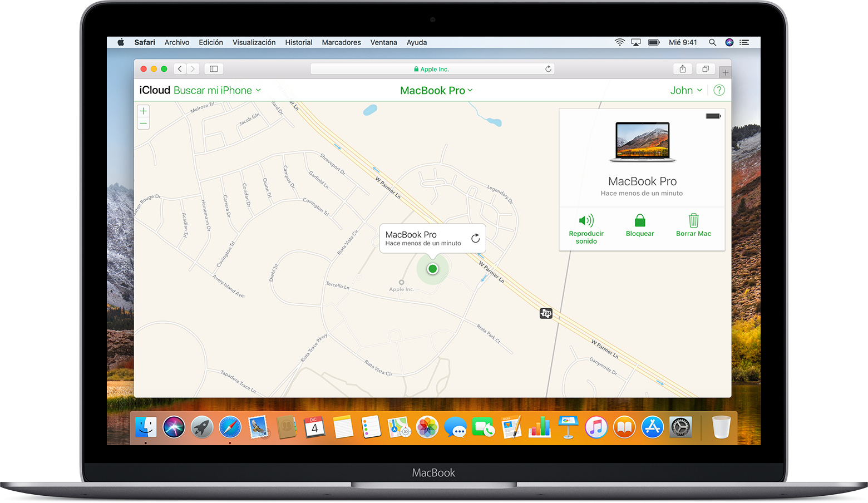The height and width of the screenshot is (503, 868).
Task: Open Numbers chart icon in Dock
Action: coord(540,427)
